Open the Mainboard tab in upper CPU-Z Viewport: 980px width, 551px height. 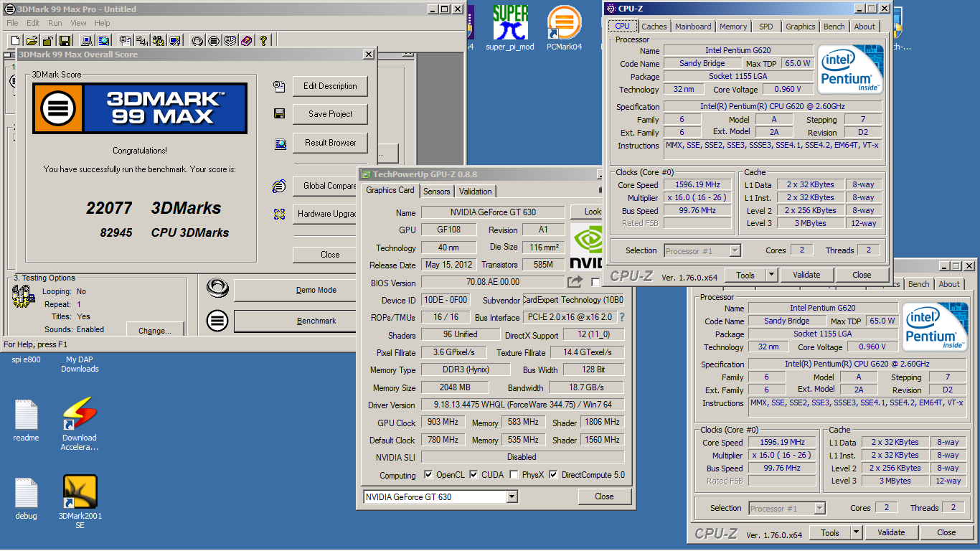693,27
